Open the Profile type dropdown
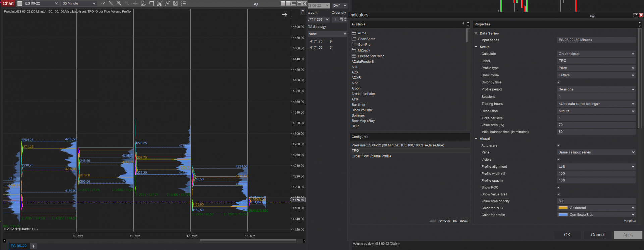Image resolution: width=644 pixels, height=250 pixels. pyautogui.click(x=596, y=68)
